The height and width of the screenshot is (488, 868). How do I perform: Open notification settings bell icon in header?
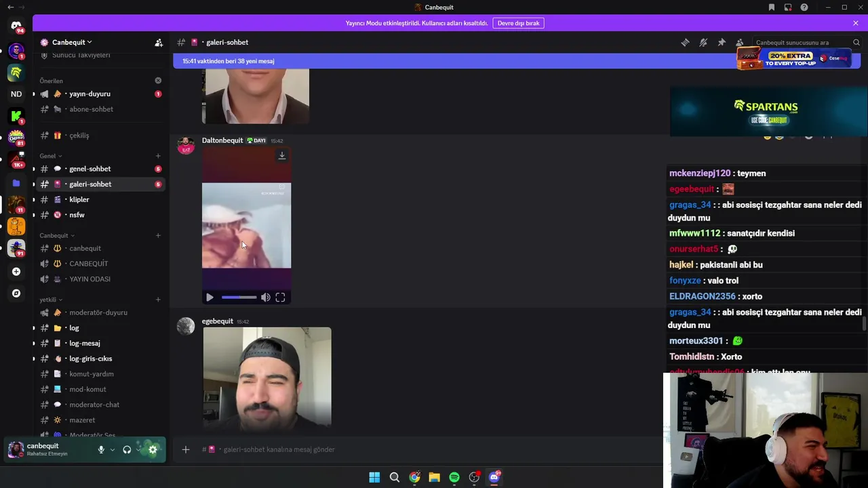(x=703, y=42)
